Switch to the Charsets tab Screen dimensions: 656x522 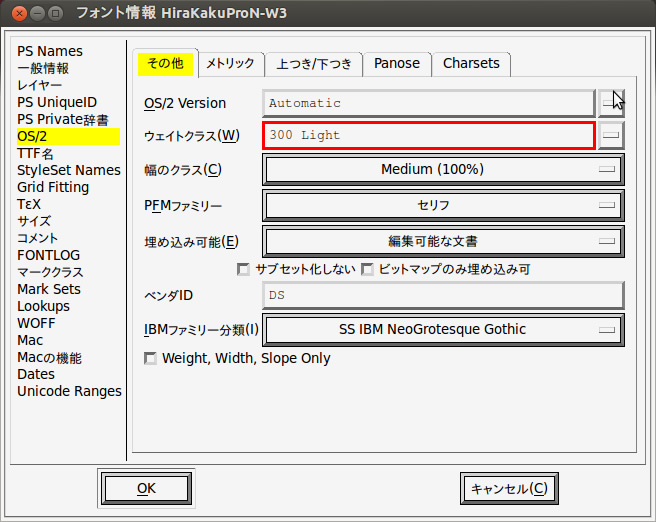471,64
